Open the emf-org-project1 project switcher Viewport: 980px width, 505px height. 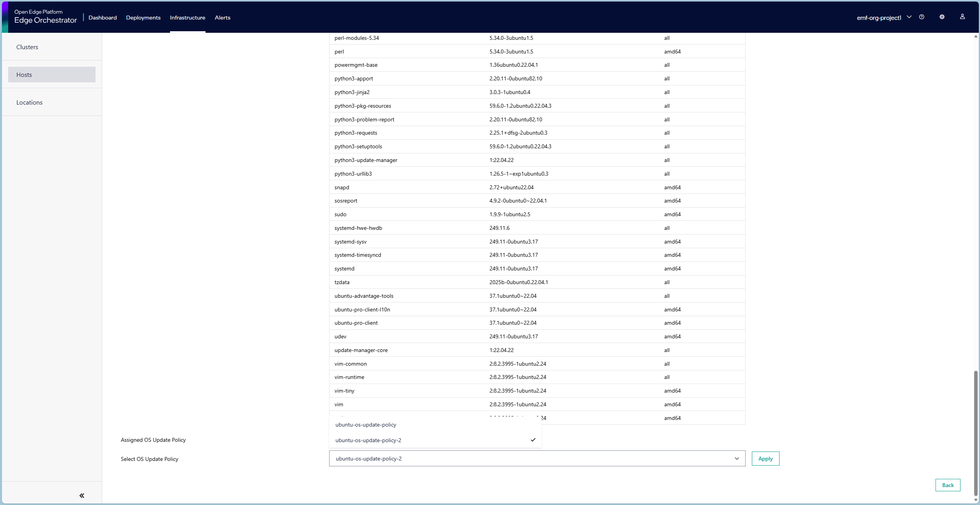(x=883, y=18)
